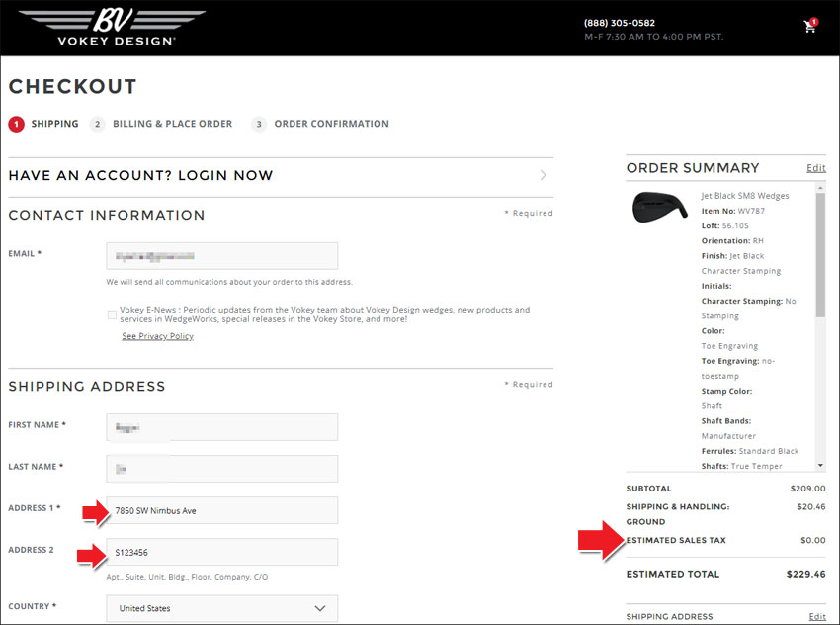Screen dimensions: 840x625
Task: Click the order summary scroll-down arrow
Action: tap(820, 465)
